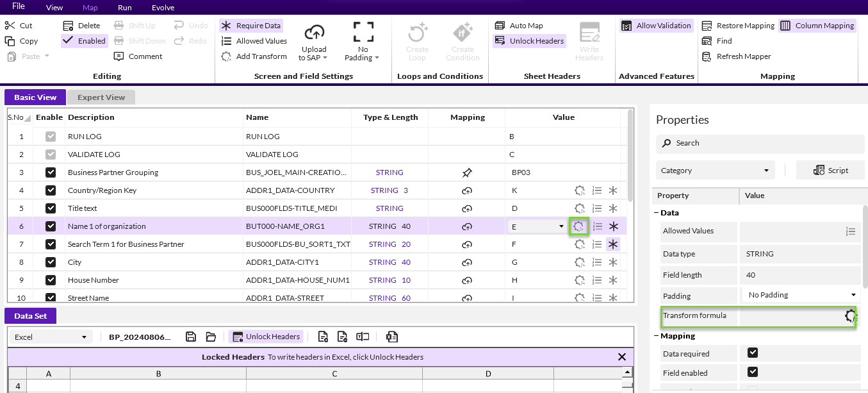Image resolution: width=868 pixels, height=393 pixels.
Task: Expand the Category dropdown
Action: 715,171
